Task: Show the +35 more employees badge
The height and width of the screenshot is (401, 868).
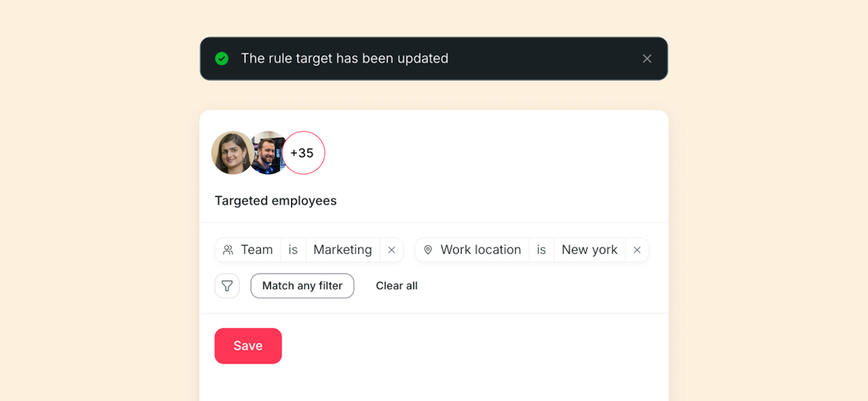Action: click(303, 153)
